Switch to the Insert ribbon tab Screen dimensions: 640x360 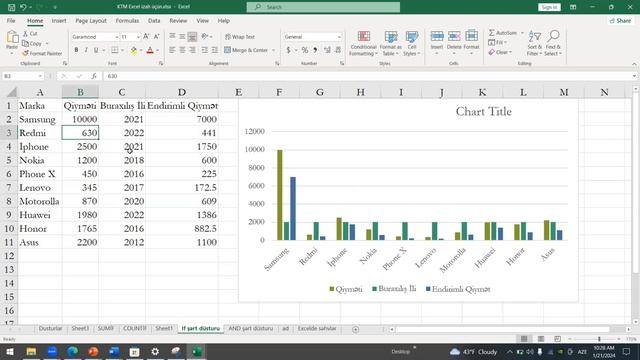click(x=59, y=20)
